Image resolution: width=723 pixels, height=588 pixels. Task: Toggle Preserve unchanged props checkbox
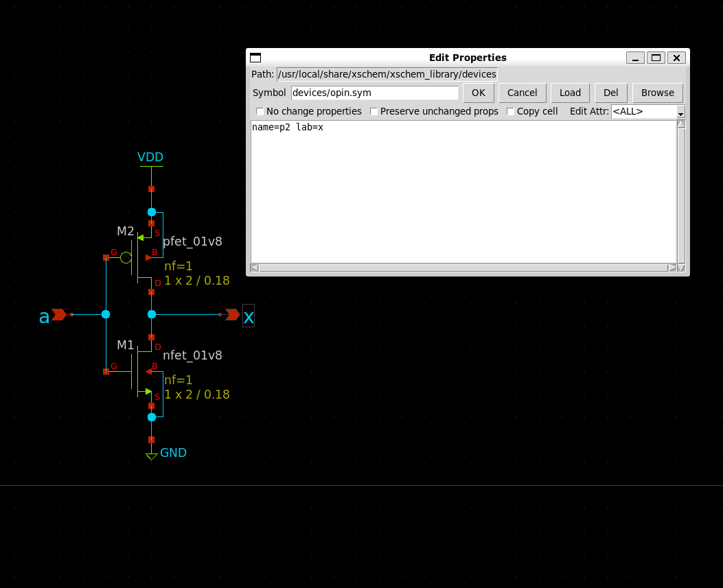(374, 111)
